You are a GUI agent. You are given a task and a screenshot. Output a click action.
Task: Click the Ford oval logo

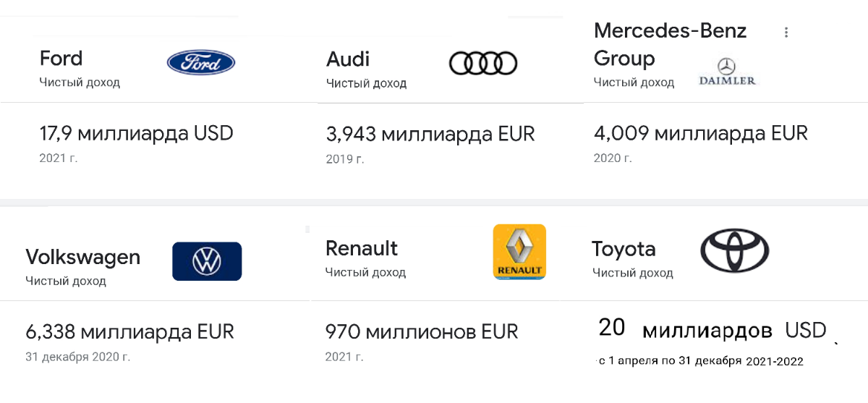click(200, 62)
